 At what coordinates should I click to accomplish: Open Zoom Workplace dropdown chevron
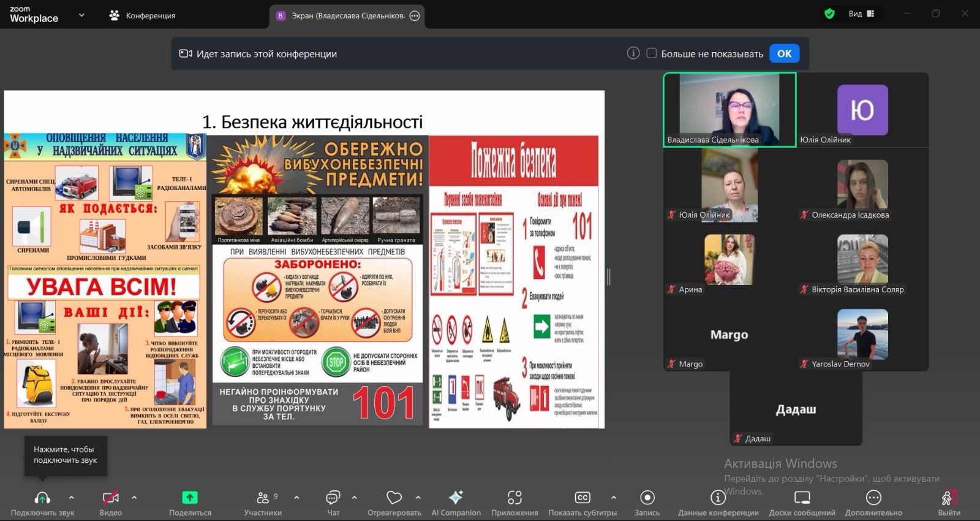tap(81, 15)
